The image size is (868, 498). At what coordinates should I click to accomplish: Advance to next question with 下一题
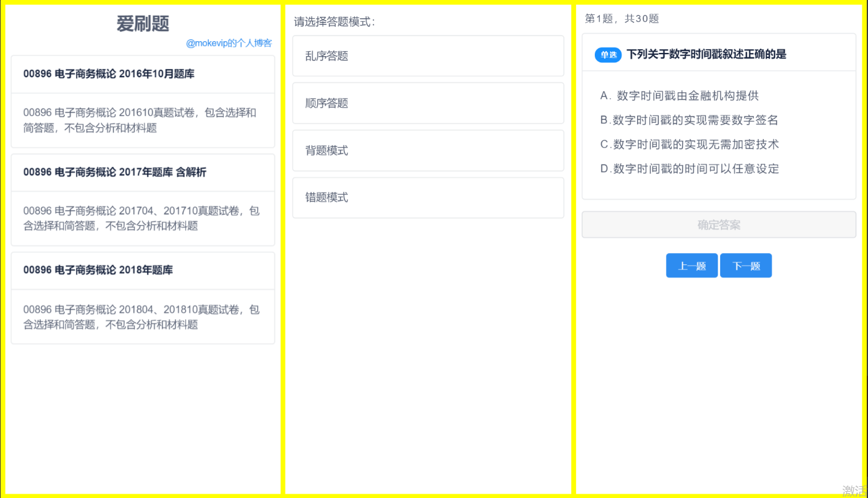pos(746,266)
